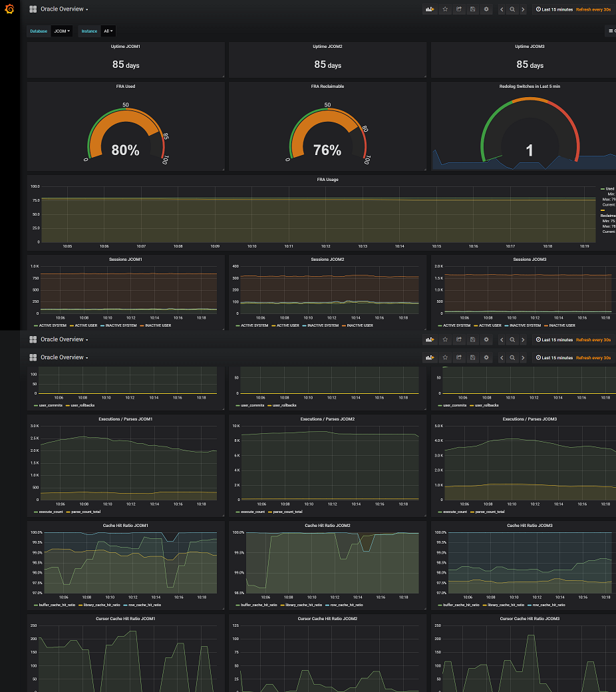Click the add-panel icon in the lowest header bar

(x=430, y=357)
